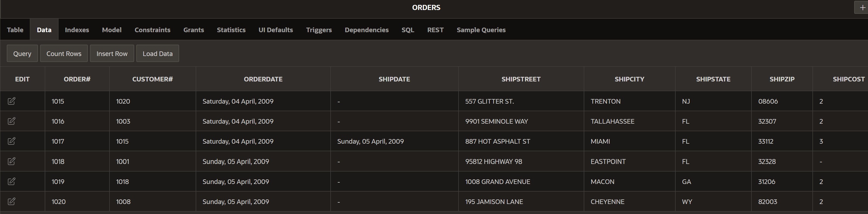Click the plus icon beside ORDERS title
868x214 pixels.
(x=861, y=7)
